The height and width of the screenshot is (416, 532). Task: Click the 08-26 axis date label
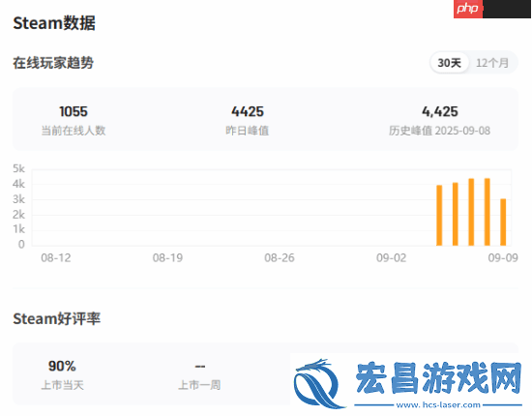click(x=280, y=258)
